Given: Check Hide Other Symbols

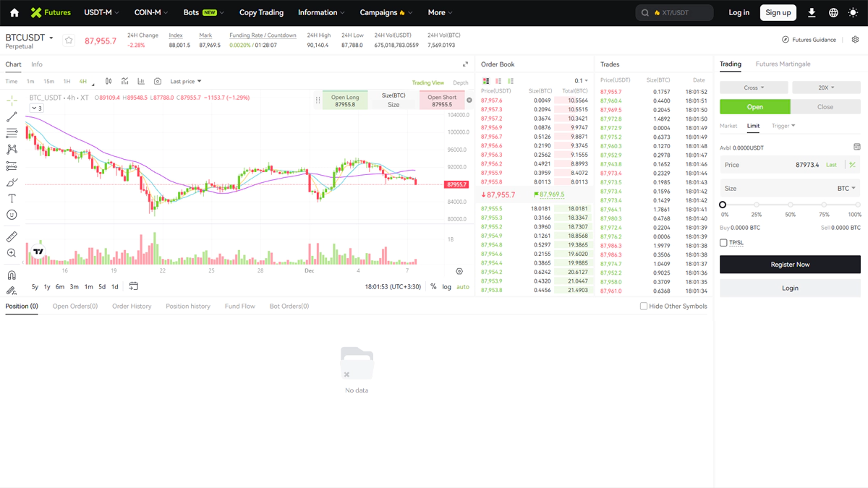Looking at the screenshot, I should [644, 307].
